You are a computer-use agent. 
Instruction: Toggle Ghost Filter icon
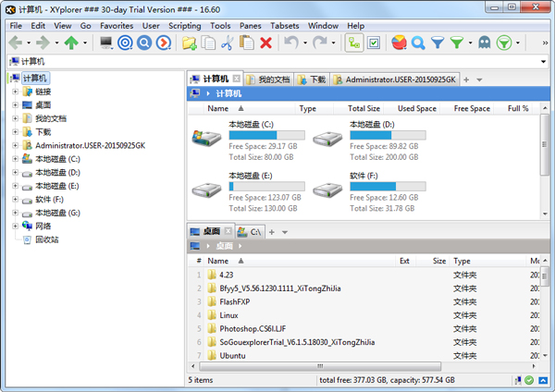coord(485,43)
